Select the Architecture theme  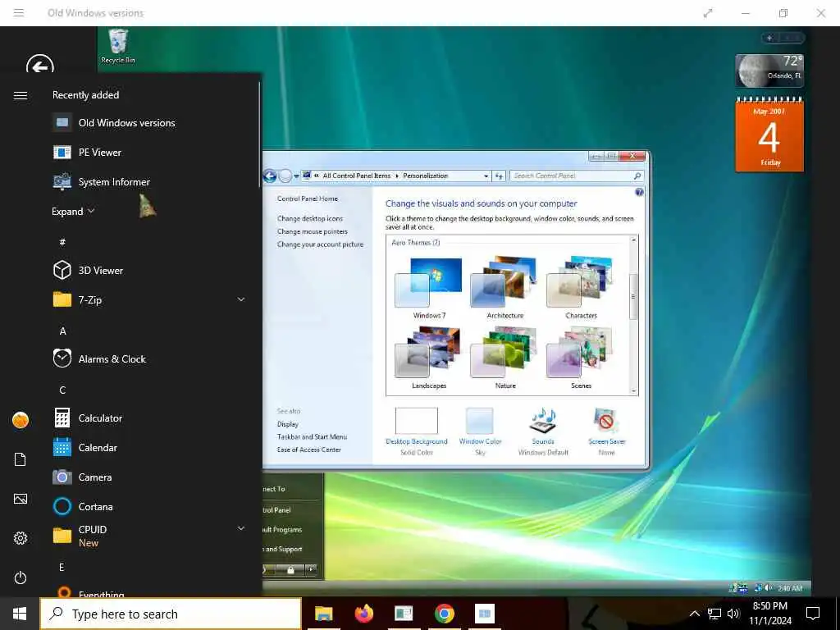[504, 288]
